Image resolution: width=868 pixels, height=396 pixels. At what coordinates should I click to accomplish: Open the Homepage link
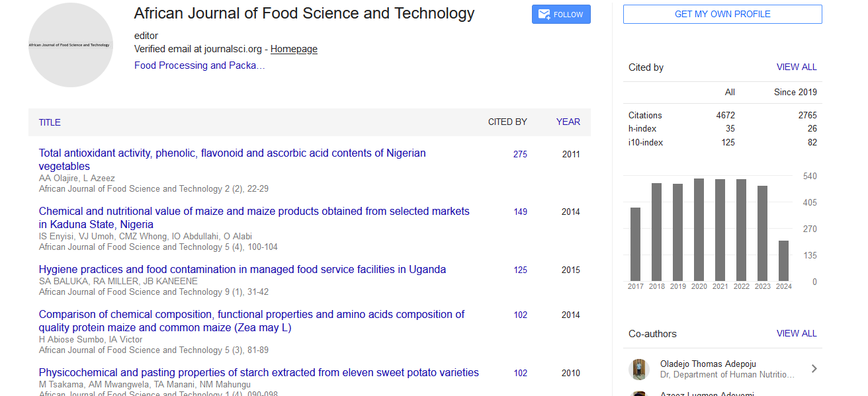[x=294, y=49]
